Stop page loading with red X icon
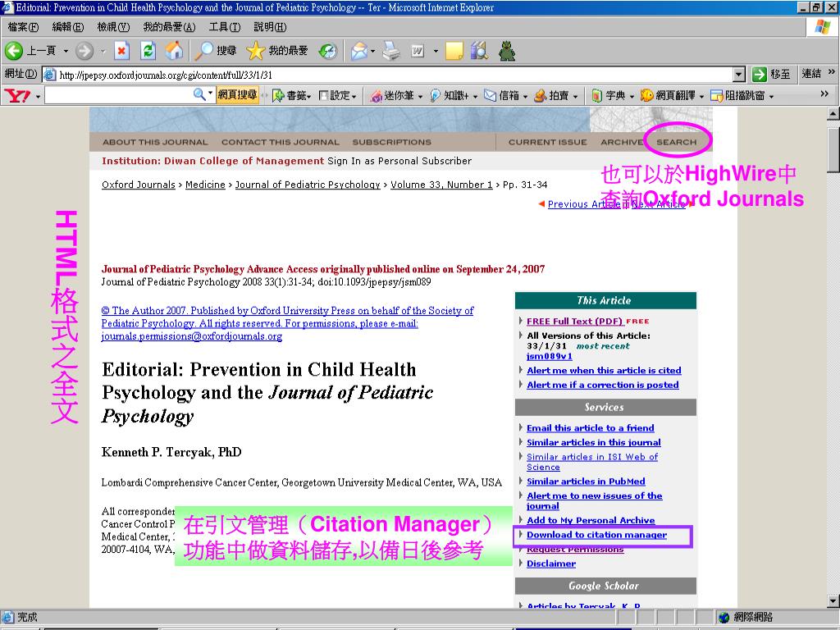Image resolution: width=840 pixels, height=630 pixels. click(122, 51)
